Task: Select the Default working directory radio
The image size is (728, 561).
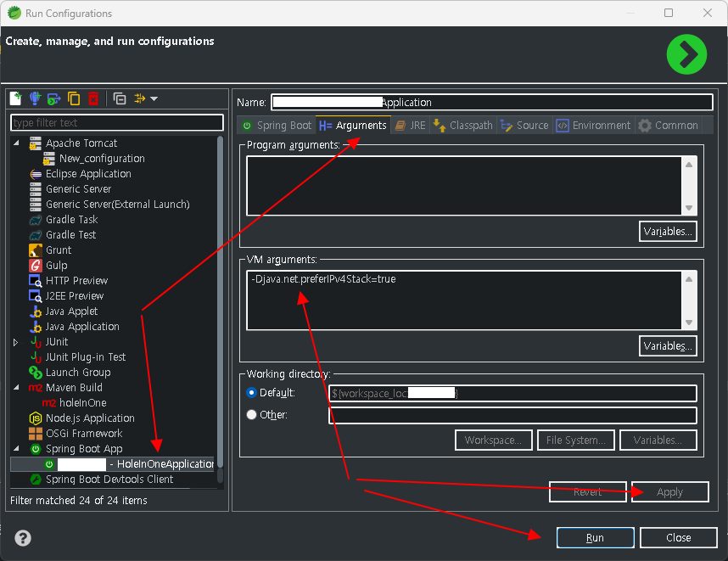Action: pos(251,393)
